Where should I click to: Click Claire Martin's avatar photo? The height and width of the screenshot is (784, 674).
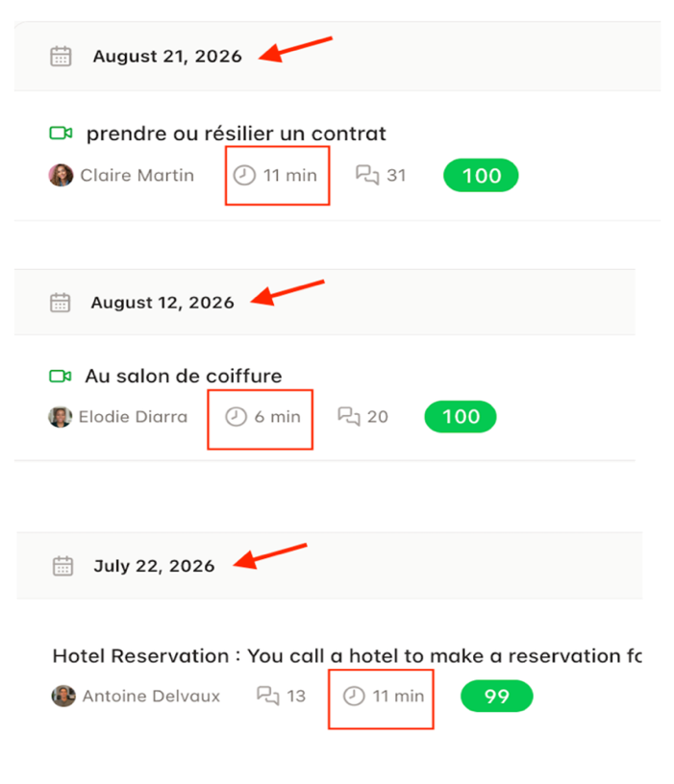point(61,175)
